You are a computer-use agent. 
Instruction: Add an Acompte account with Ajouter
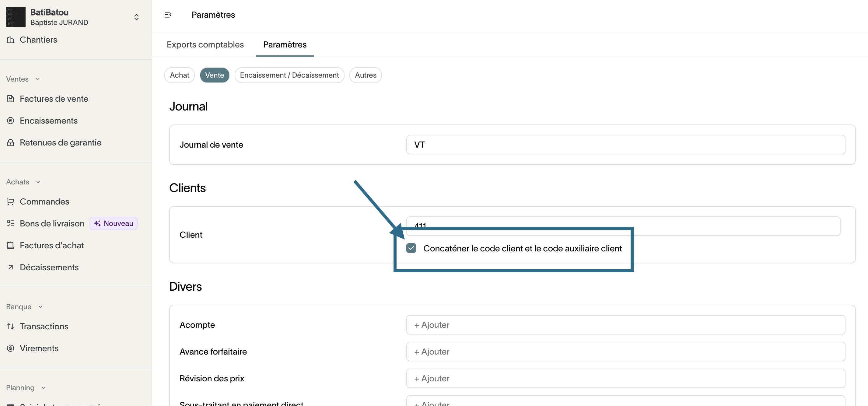click(432, 325)
